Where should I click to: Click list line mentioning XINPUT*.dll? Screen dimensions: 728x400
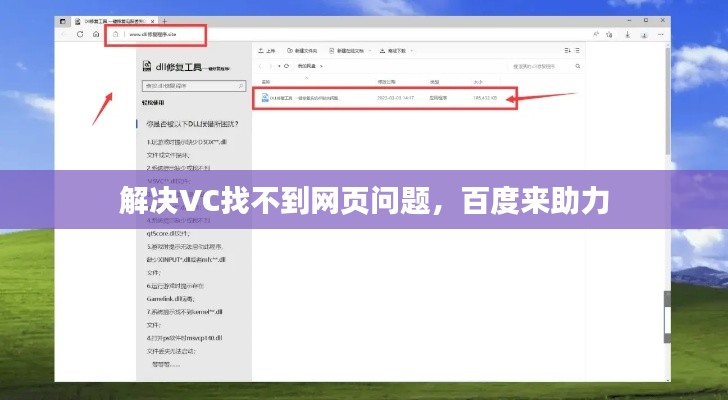pyautogui.click(x=186, y=259)
